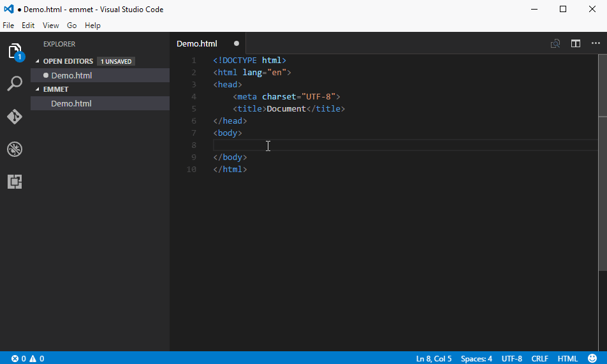Image resolution: width=607 pixels, height=364 pixels.
Task: Open the Go menu
Action: click(x=71, y=25)
